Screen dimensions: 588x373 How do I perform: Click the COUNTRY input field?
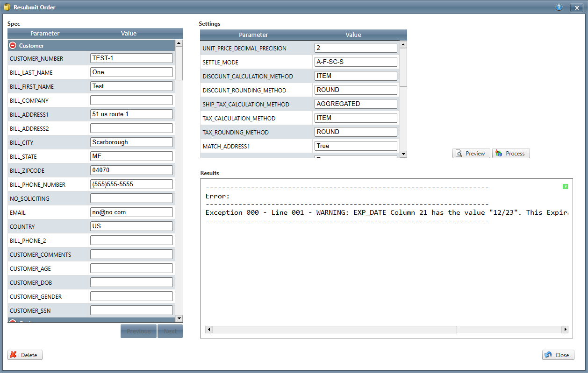click(131, 226)
